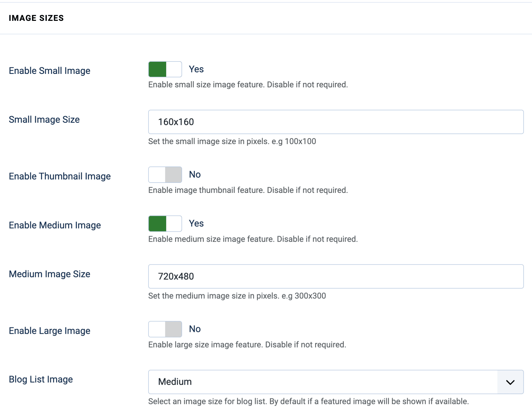Click the 'No' text beside Large Image toggle
The image size is (532, 418).
pos(194,329)
